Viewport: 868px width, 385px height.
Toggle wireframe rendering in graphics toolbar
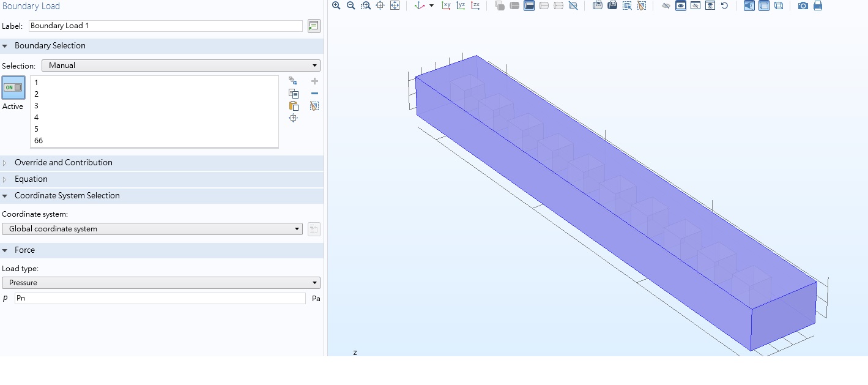[x=779, y=6]
